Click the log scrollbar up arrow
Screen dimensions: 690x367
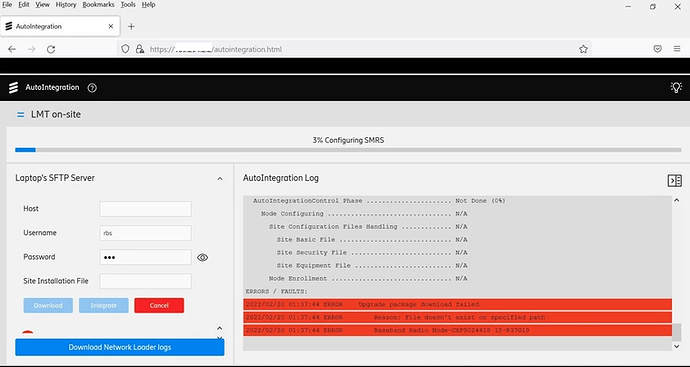point(677,200)
